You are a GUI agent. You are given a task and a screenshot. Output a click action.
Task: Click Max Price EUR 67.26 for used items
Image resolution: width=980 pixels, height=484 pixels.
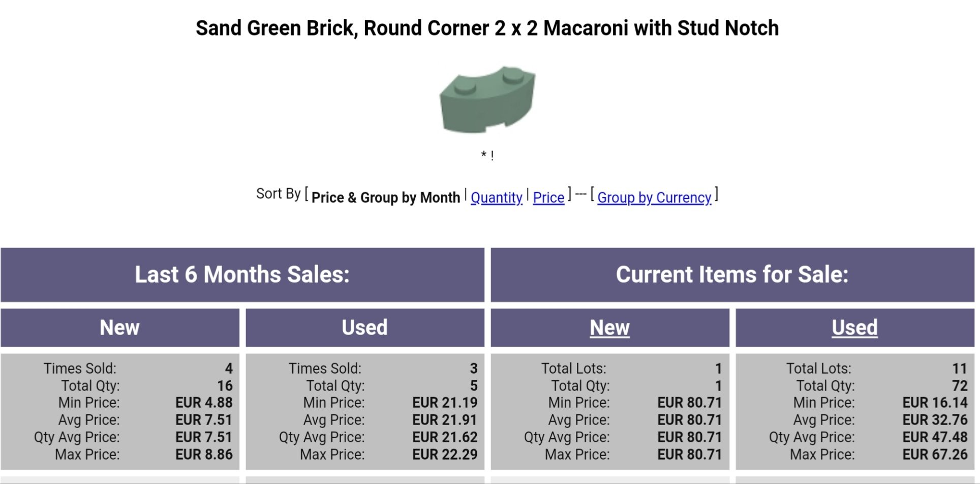pyautogui.click(x=935, y=455)
